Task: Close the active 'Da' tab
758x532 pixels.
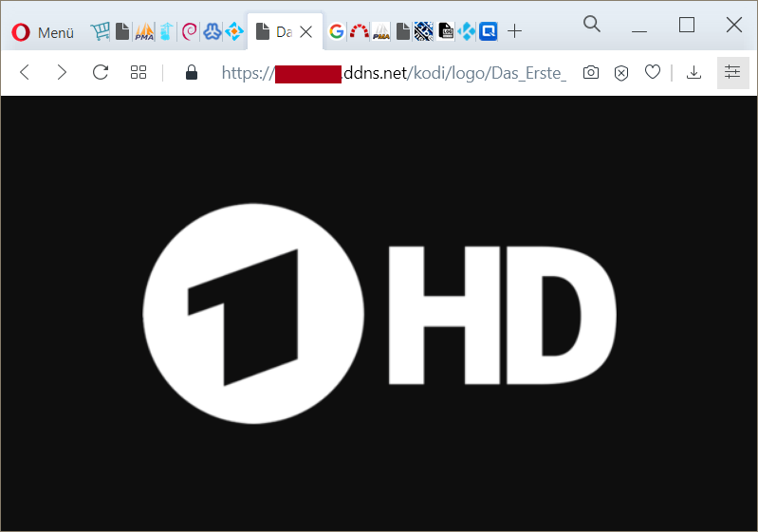Action: click(x=306, y=32)
